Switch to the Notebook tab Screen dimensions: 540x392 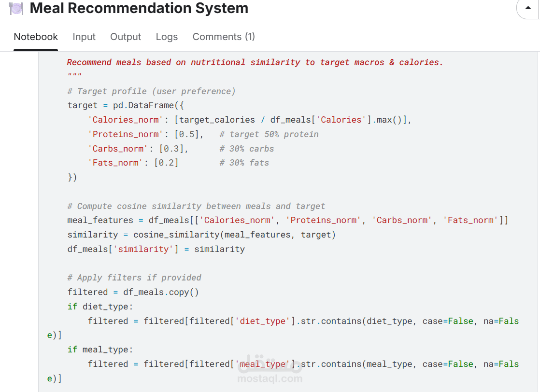pos(36,37)
